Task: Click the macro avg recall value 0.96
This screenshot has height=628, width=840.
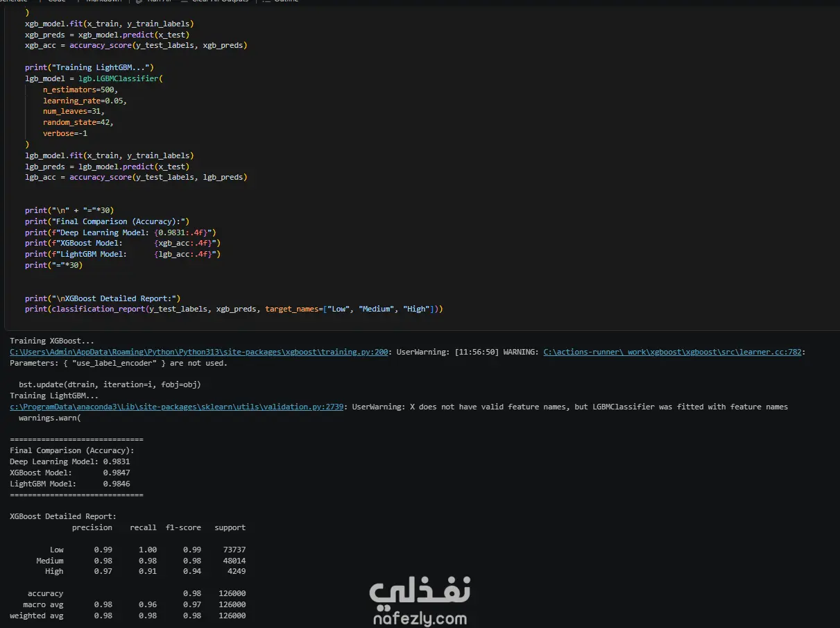Action: click(x=148, y=604)
